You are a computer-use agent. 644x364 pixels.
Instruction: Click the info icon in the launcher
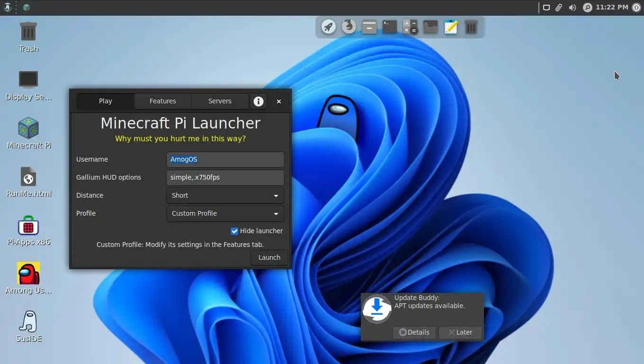[258, 101]
